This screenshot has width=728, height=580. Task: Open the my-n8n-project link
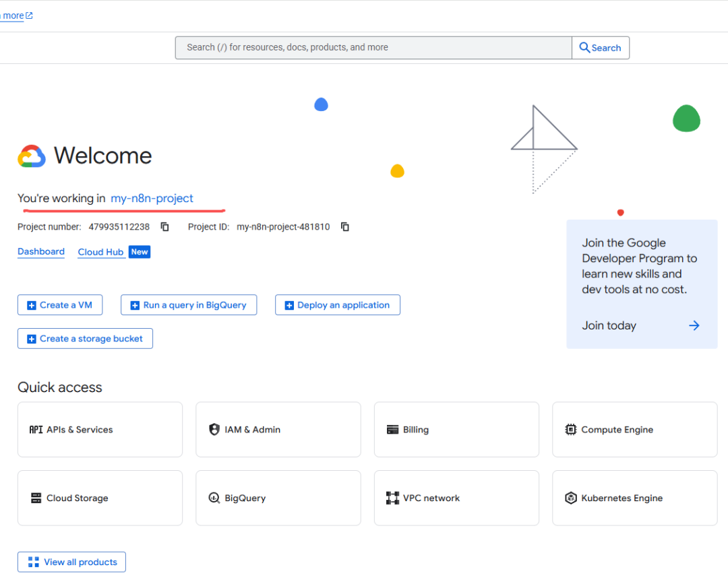(152, 199)
